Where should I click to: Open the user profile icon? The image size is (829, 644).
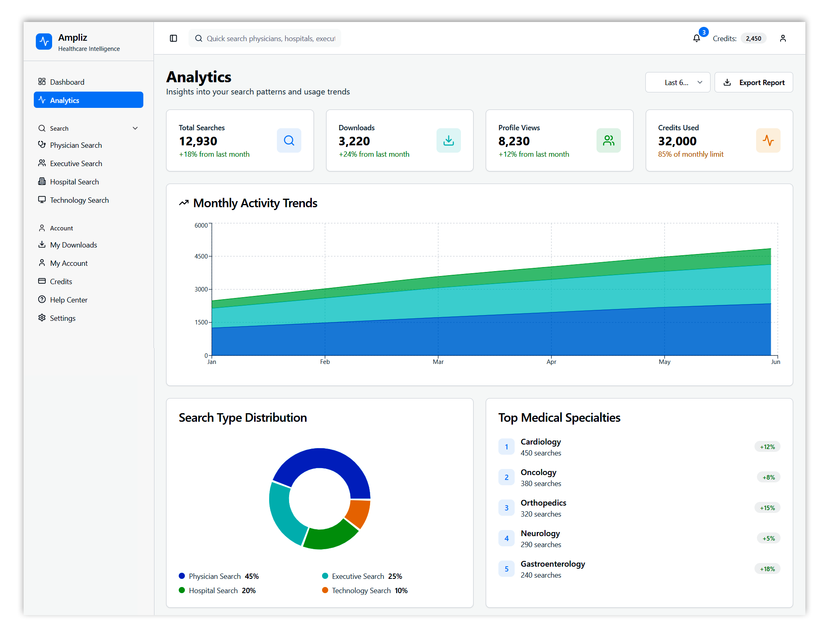[783, 38]
